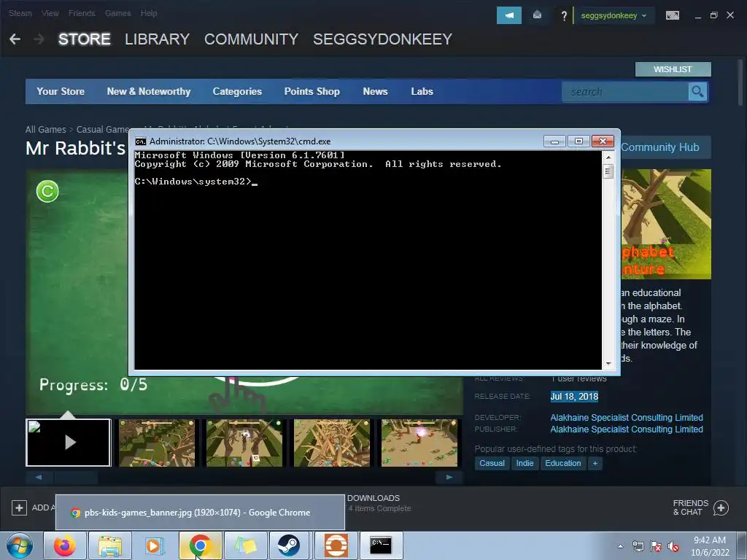747x560 pixels.
Task: Open the Help menu
Action: [x=149, y=13]
